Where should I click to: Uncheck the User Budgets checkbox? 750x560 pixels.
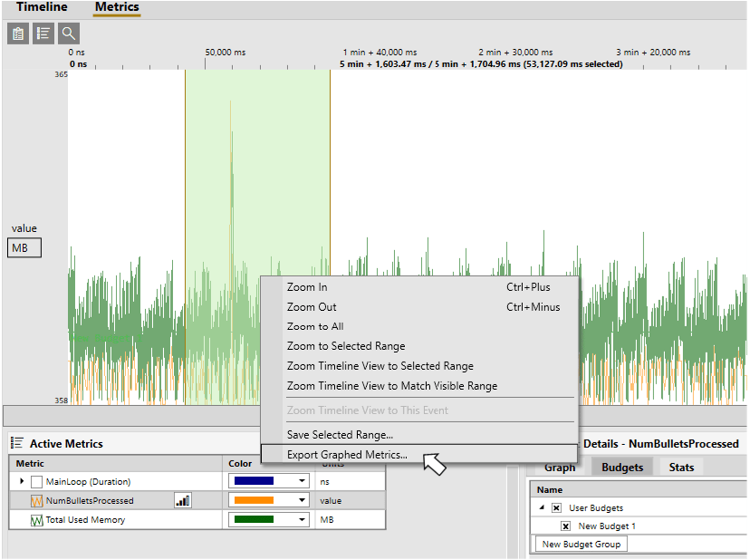(x=556, y=507)
